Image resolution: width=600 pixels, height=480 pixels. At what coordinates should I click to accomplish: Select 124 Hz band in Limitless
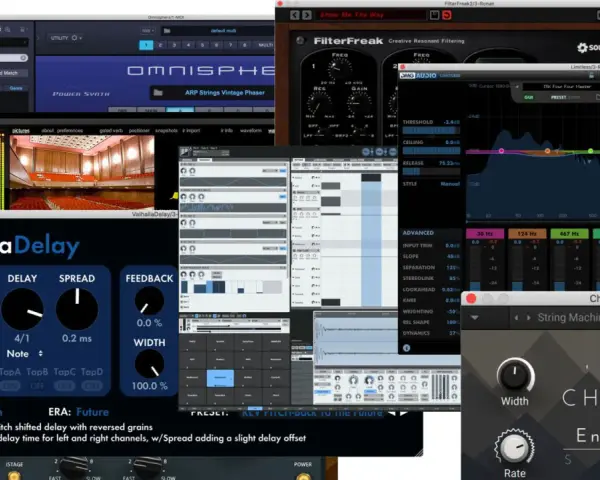[x=527, y=233]
